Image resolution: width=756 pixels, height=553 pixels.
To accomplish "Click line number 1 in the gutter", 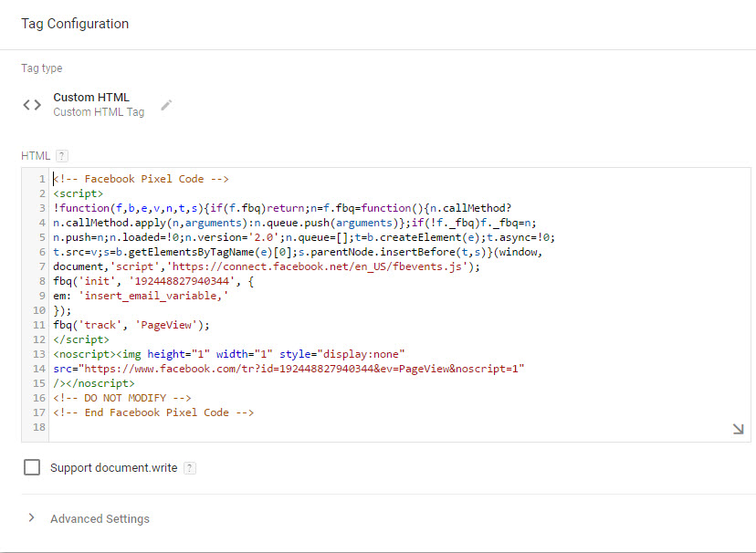I will [42, 179].
